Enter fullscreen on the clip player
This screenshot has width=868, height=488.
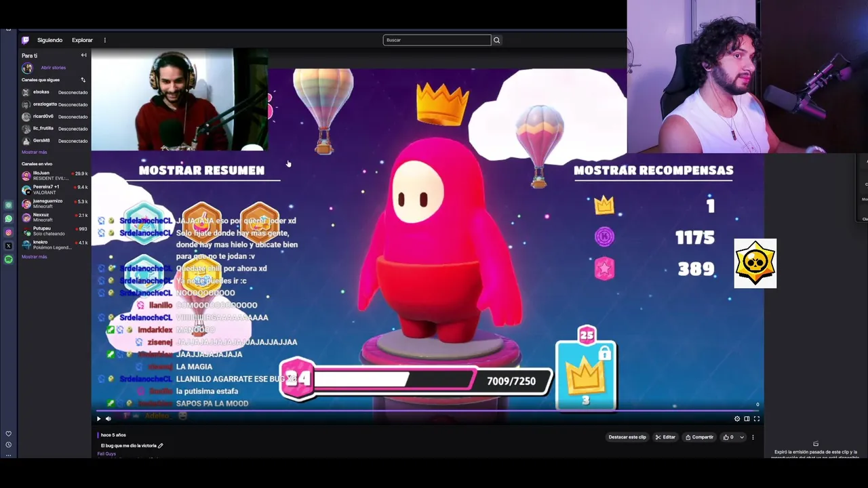tap(757, 419)
